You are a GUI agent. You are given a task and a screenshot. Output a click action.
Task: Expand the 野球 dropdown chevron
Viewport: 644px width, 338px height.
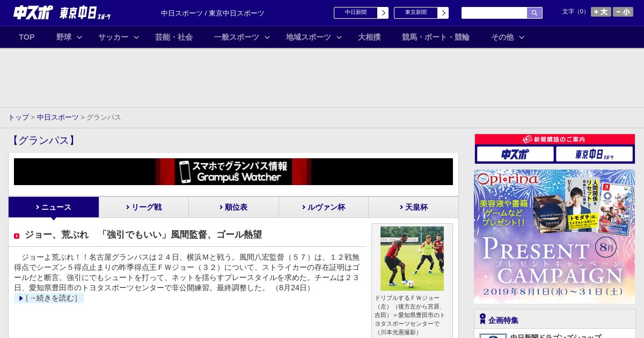(x=79, y=37)
